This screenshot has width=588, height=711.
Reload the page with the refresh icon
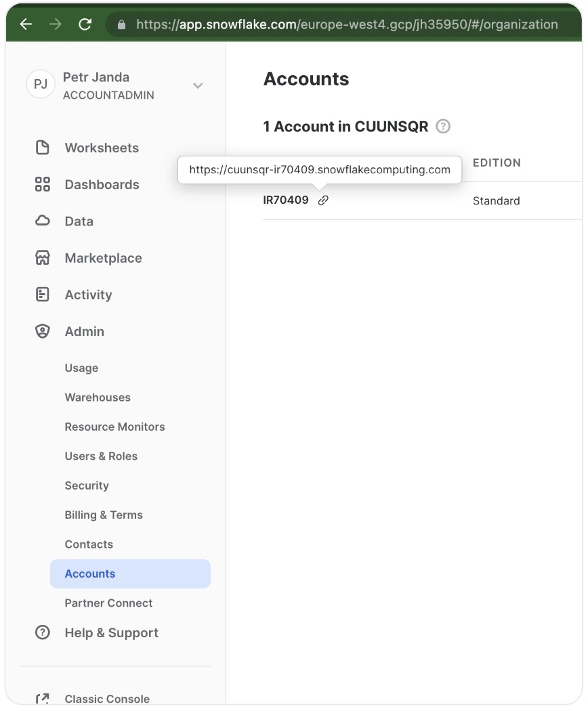pos(85,24)
